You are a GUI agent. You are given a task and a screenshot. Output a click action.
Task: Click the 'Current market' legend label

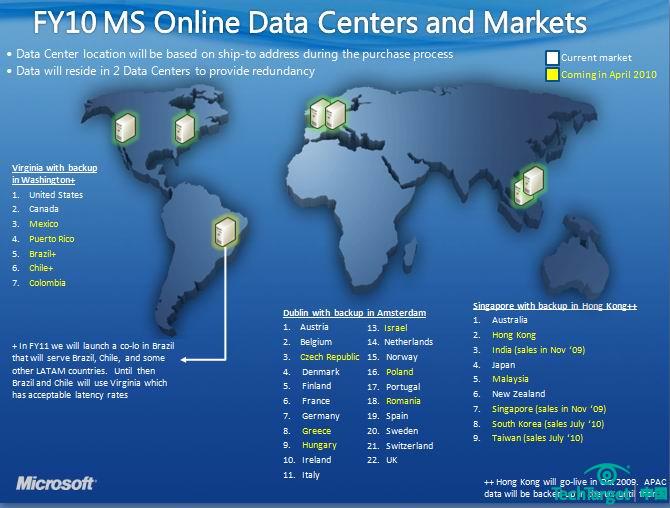pos(596,58)
